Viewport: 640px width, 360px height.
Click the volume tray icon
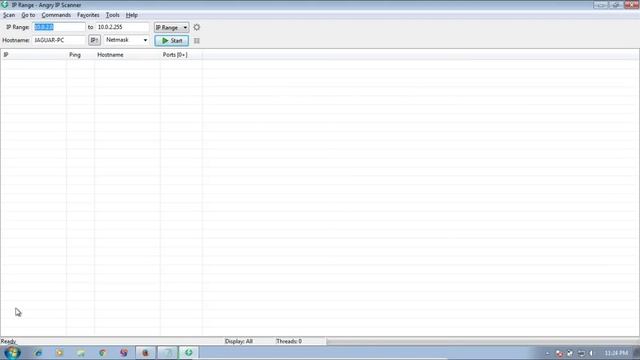(x=592, y=353)
